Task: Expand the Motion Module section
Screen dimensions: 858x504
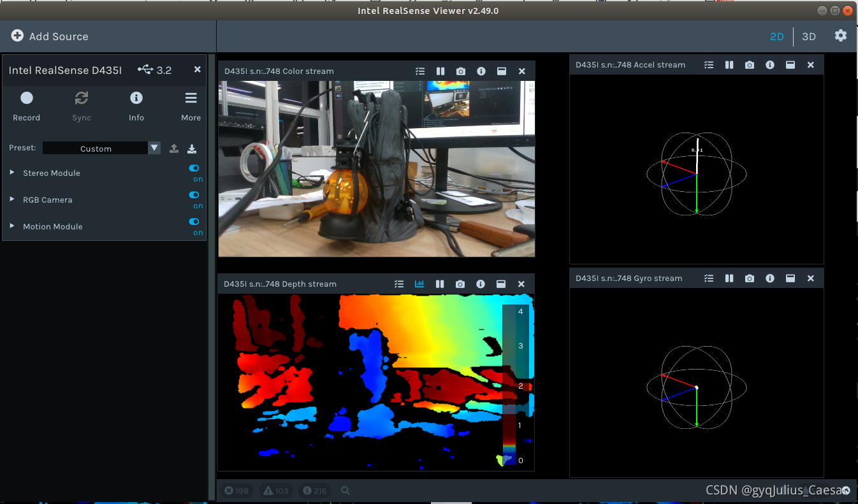Action: pos(12,226)
